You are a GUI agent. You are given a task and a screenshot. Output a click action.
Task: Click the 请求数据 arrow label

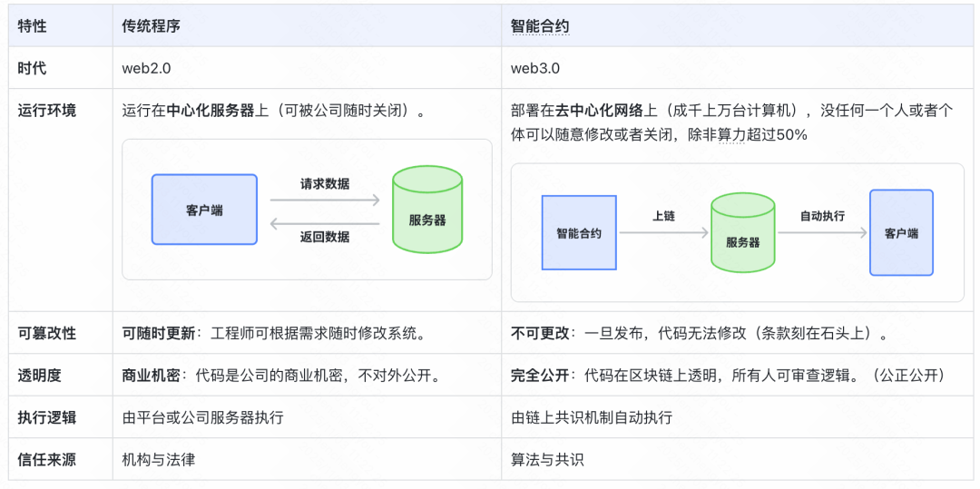[325, 183]
